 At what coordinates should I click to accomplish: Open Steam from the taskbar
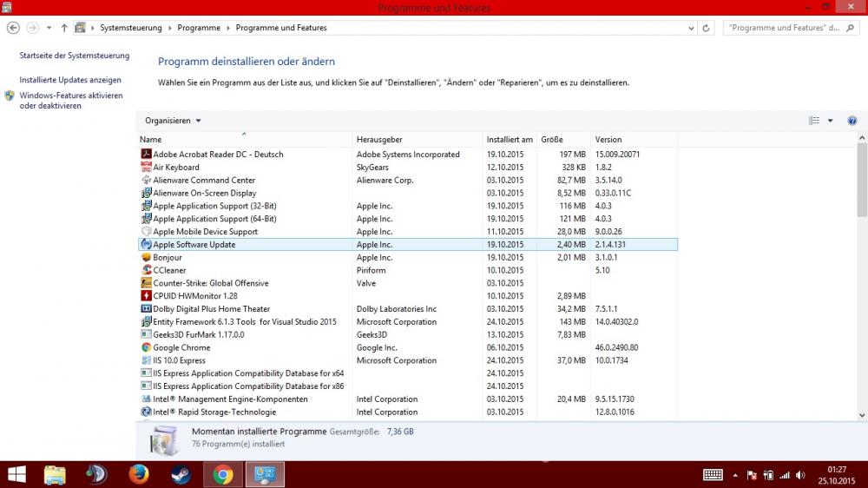click(x=181, y=474)
